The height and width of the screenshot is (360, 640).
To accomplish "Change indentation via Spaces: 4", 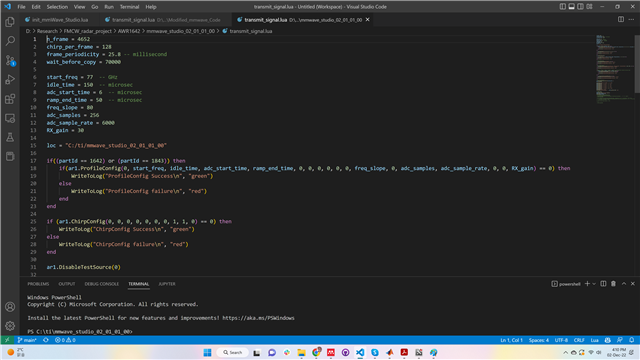I will tap(539, 340).
